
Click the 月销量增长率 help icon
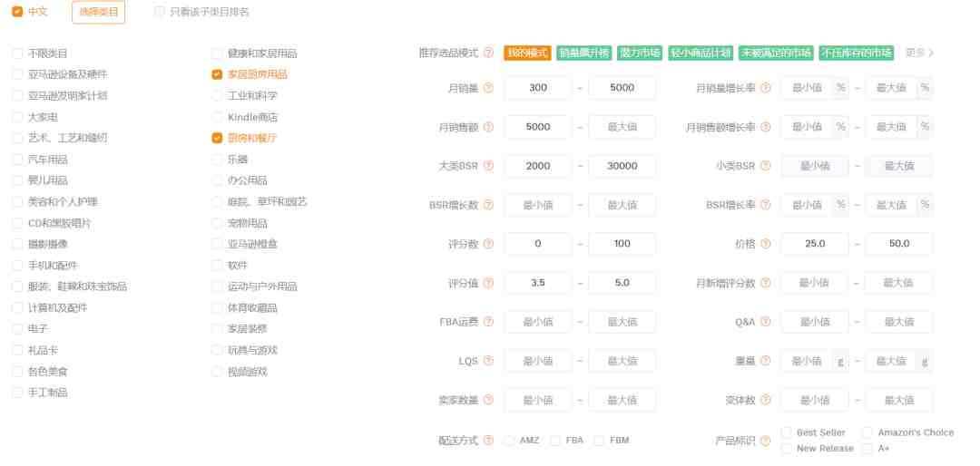pos(766,88)
